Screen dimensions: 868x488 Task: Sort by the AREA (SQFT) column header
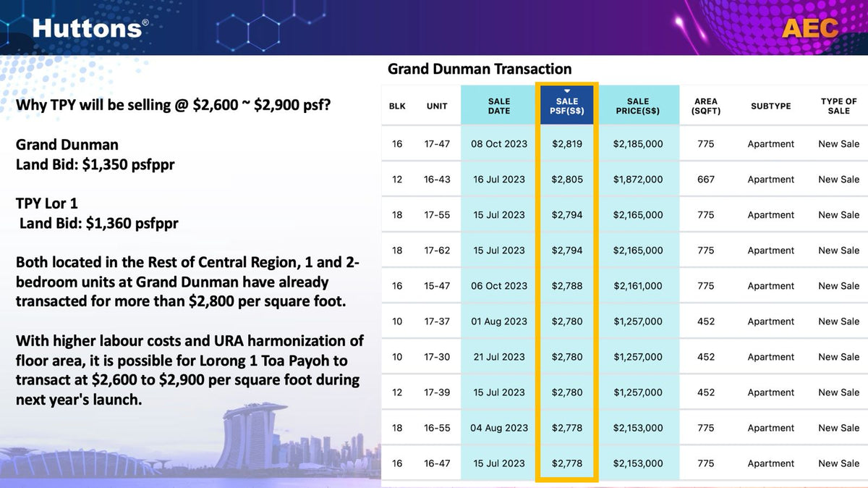coord(706,106)
